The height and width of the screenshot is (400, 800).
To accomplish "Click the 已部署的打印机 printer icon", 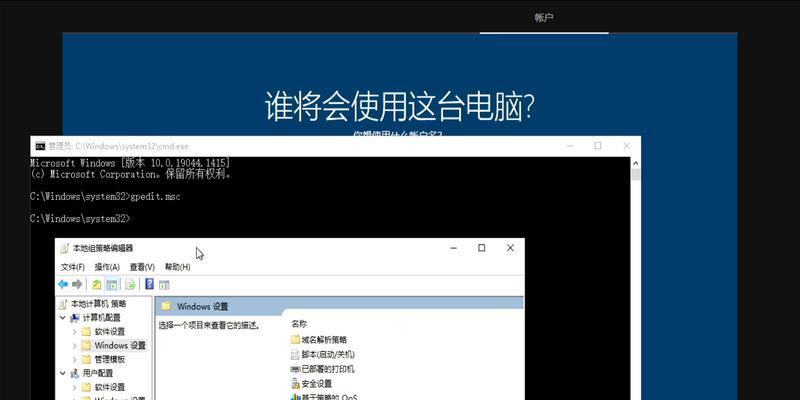I will [x=295, y=369].
